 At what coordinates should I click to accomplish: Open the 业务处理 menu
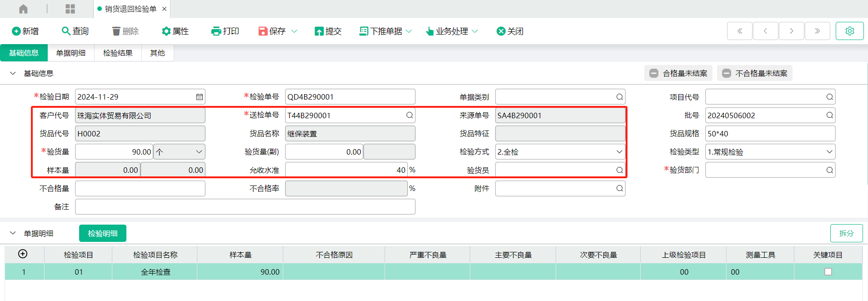coord(452,31)
